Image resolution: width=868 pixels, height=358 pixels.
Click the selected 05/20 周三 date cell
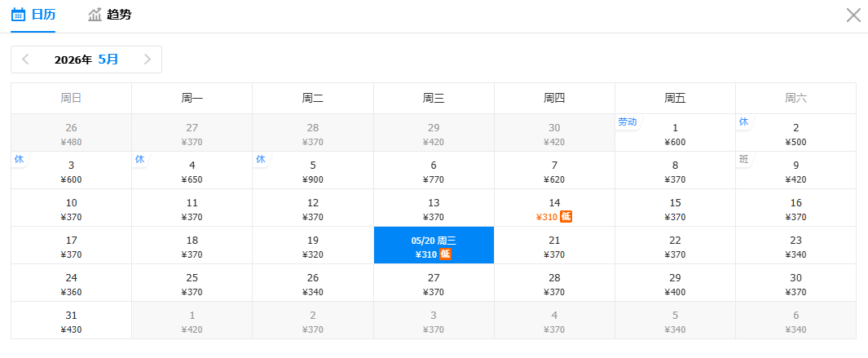pyautogui.click(x=434, y=245)
